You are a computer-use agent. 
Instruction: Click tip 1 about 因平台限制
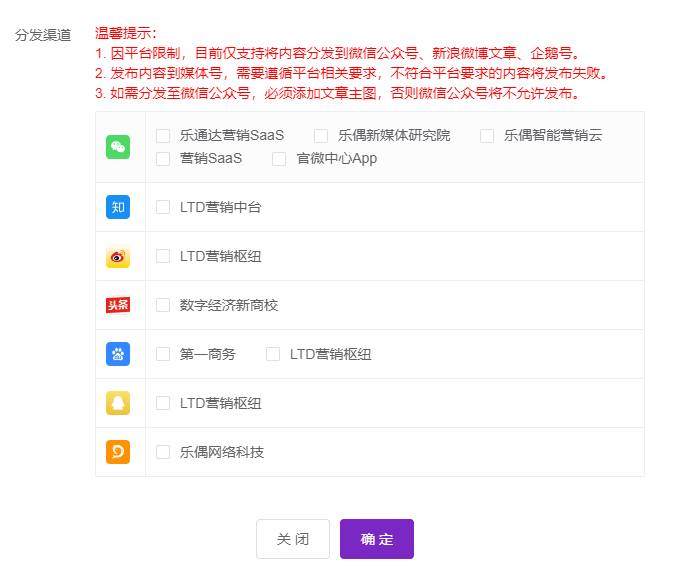338,53
